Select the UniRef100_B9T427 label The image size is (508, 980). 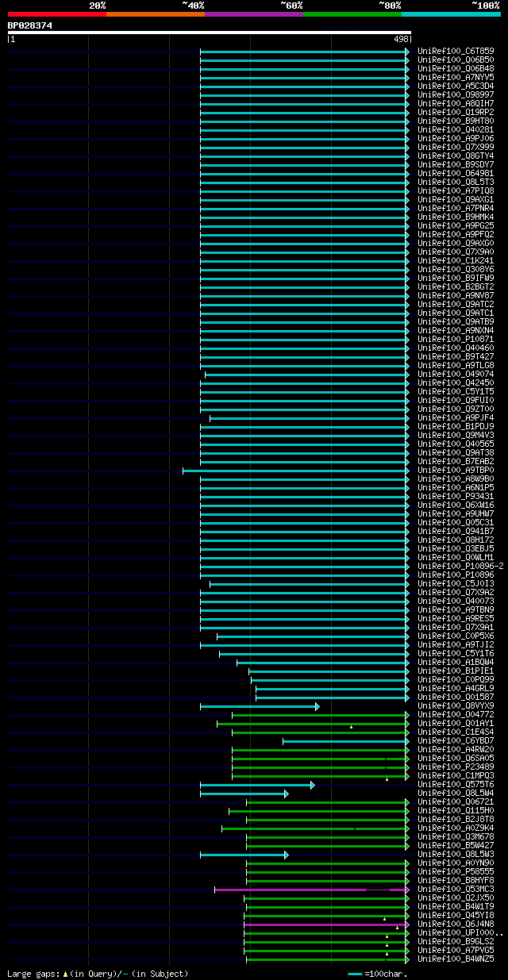pos(456,356)
